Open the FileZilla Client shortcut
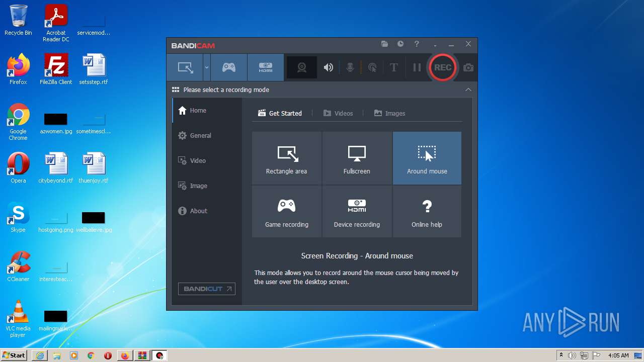The height and width of the screenshot is (362, 644). coord(56,69)
